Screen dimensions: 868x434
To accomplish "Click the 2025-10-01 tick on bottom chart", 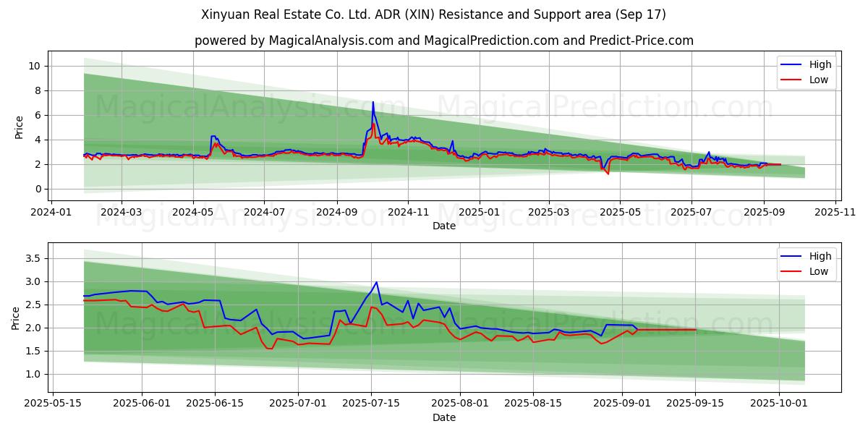I will pos(779,404).
